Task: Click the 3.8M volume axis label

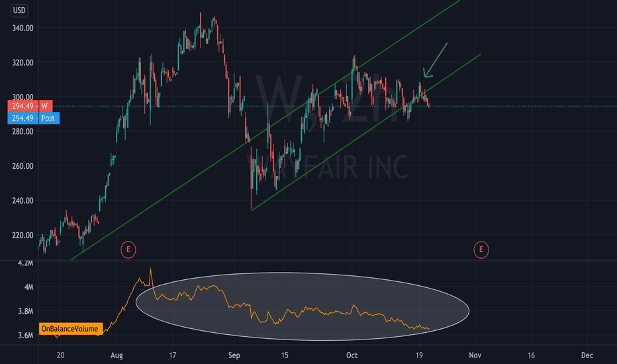Action: tap(26, 311)
